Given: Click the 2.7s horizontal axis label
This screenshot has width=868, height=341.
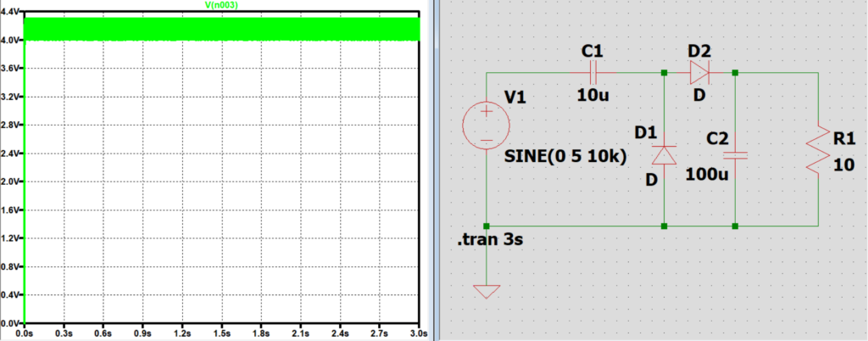Looking at the screenshot, I should (380, 334).
